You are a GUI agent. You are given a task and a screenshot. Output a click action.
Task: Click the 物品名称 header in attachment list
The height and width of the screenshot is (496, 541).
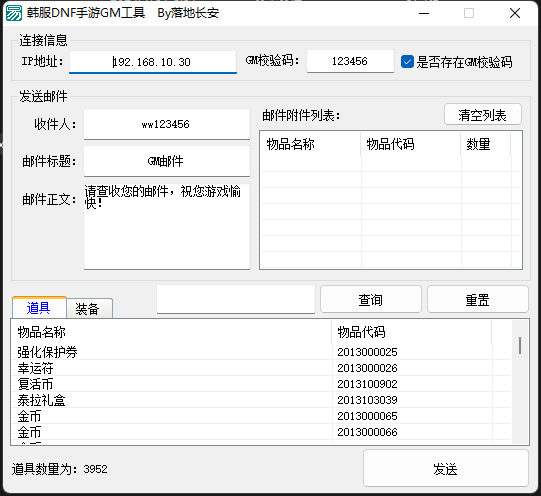coord(311,144)
